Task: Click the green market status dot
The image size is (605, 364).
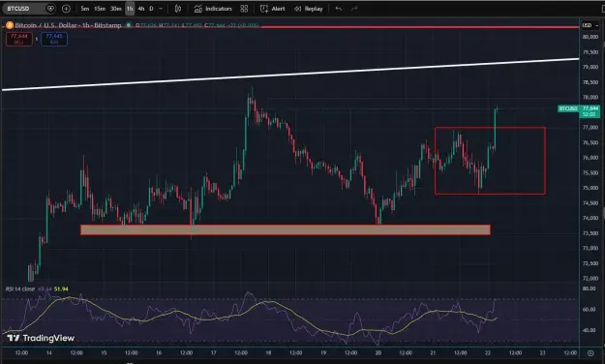Action: (x=129, y=25)
